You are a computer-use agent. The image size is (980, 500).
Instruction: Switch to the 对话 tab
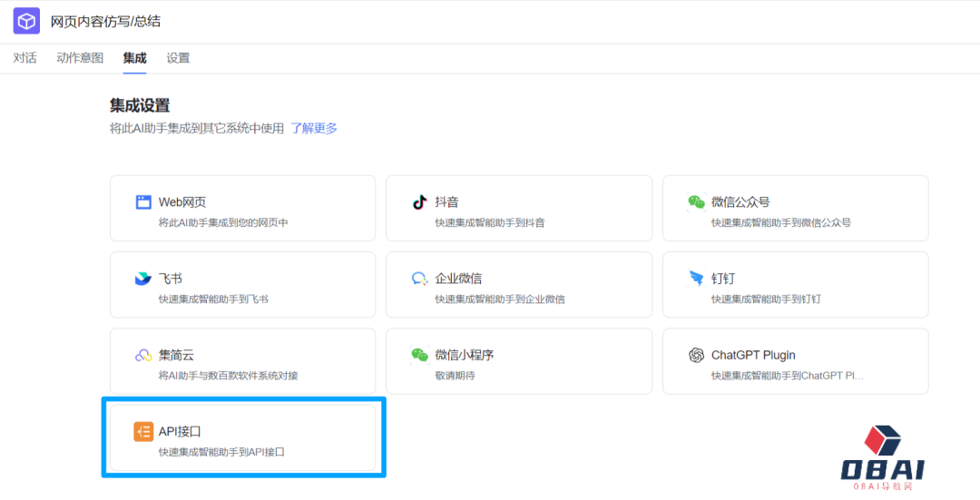[x=25, y=58]
